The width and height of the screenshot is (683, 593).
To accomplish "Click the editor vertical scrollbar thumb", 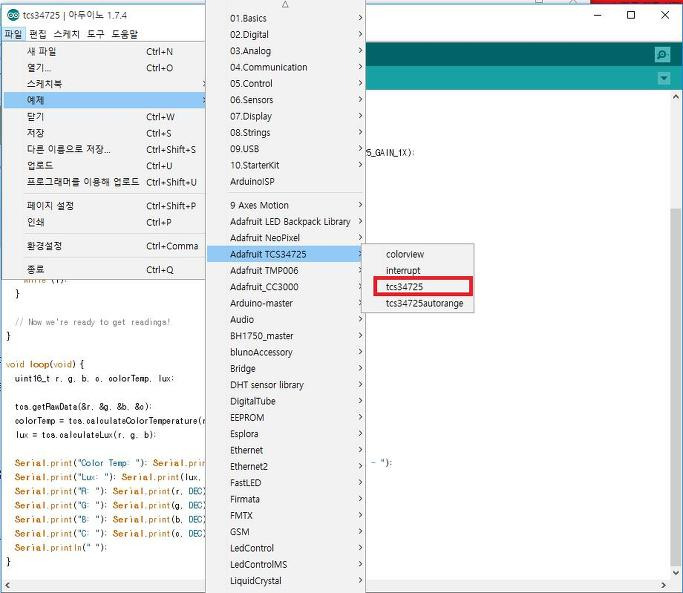I will (676, 385).
